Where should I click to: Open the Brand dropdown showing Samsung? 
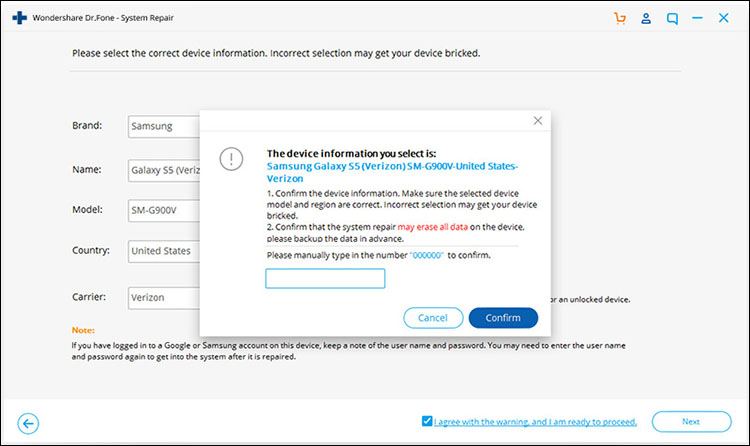coord(164,126)
